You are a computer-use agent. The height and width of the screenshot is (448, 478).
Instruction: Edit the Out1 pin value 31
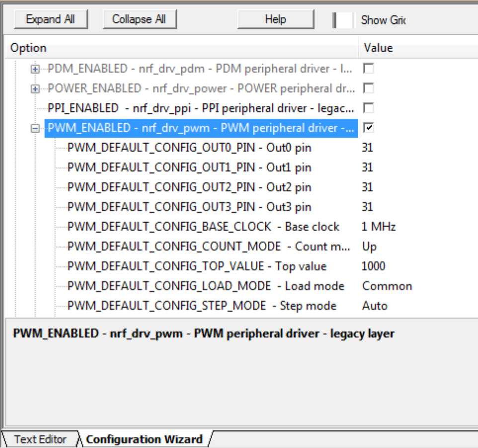pos(367,167)
